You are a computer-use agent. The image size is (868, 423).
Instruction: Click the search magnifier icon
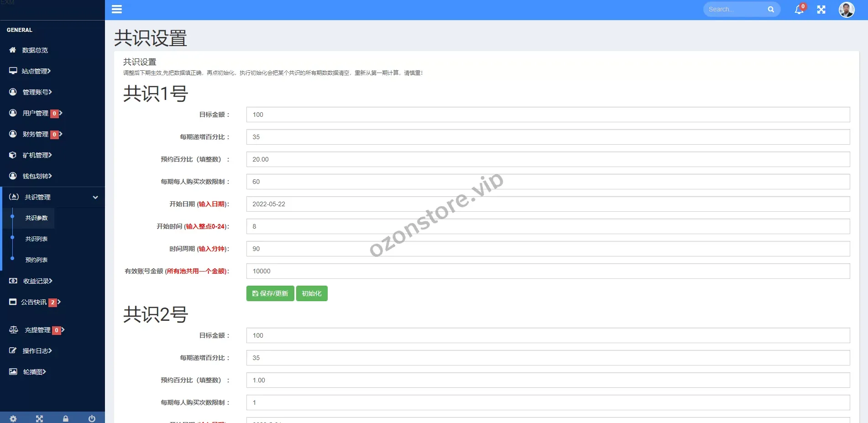pyautogui.click(x=771, y=10)
